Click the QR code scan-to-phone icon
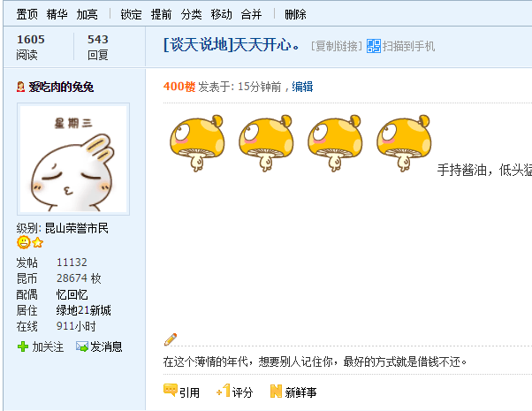This screenshot has width=532, height=411. pos(374,46)
